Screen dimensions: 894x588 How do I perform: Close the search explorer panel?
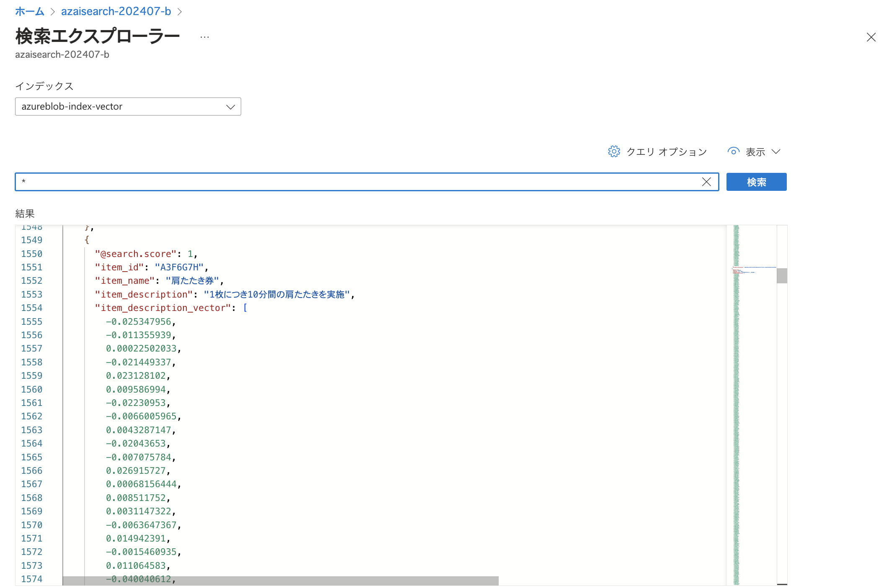click(871, 37)
